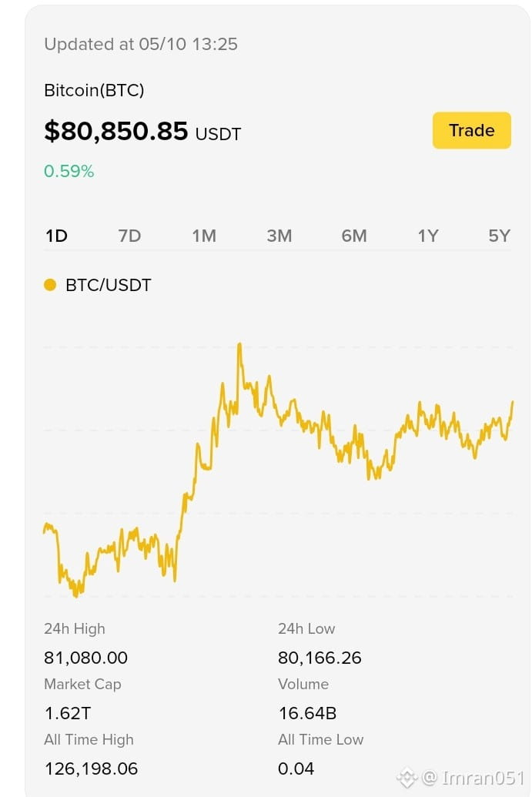Switch to the 7D chart range
The image size is (532, 797).
[129, 236]
